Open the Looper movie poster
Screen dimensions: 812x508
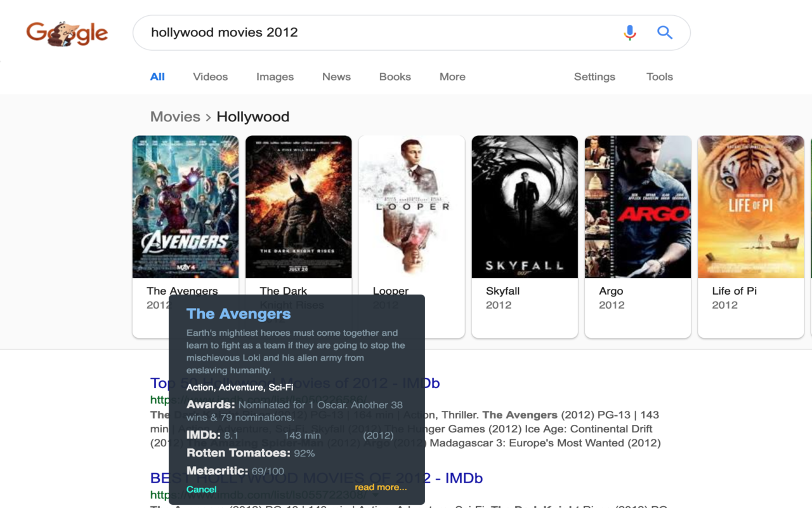(x=412, y=207)
